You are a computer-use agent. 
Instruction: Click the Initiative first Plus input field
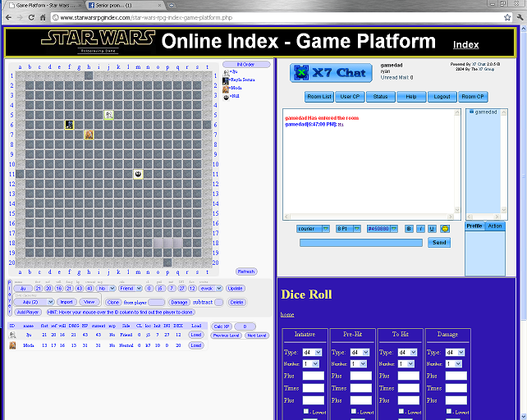coord(314,376)
